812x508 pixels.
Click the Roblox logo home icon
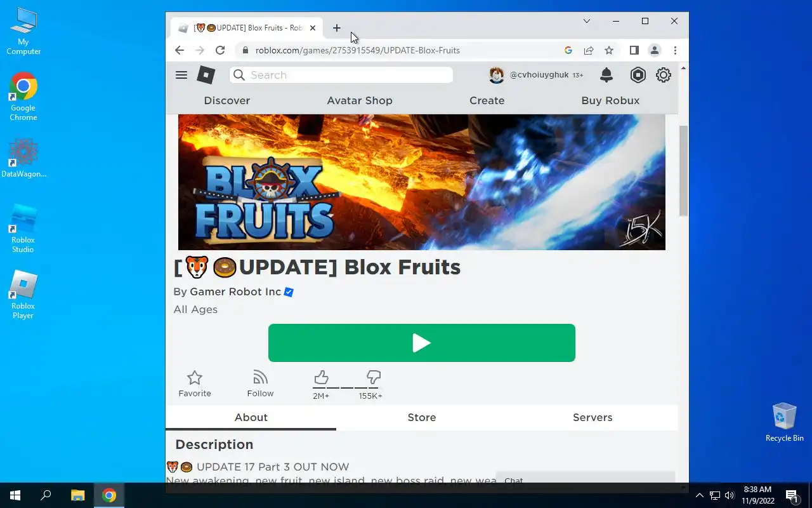tap(206, 75)
